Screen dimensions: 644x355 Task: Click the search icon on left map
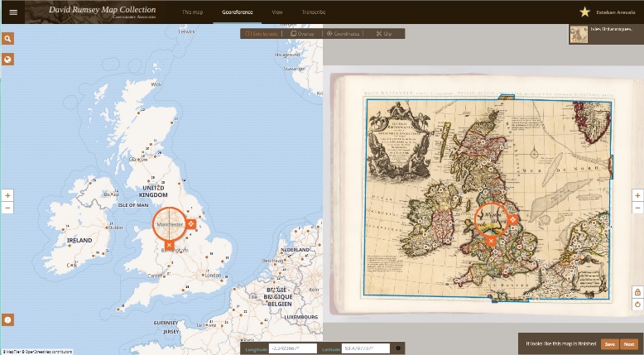[7, 39]
